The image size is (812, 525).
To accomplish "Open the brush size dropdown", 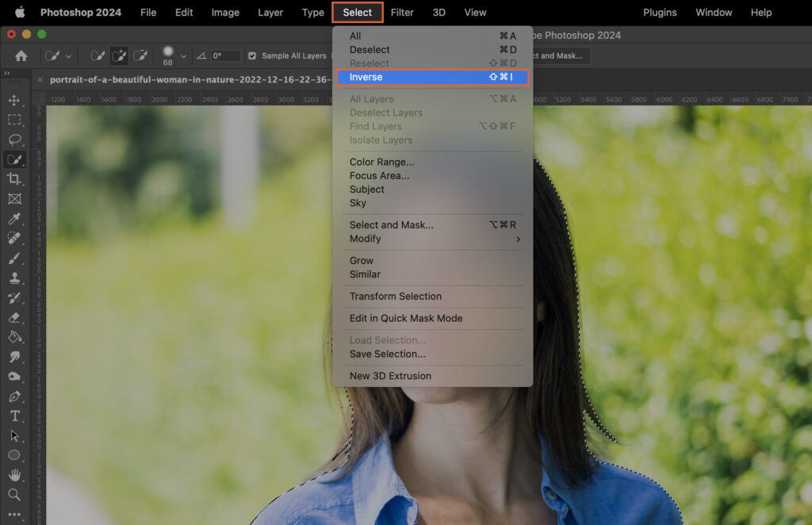I will click(x=182, y=56).
